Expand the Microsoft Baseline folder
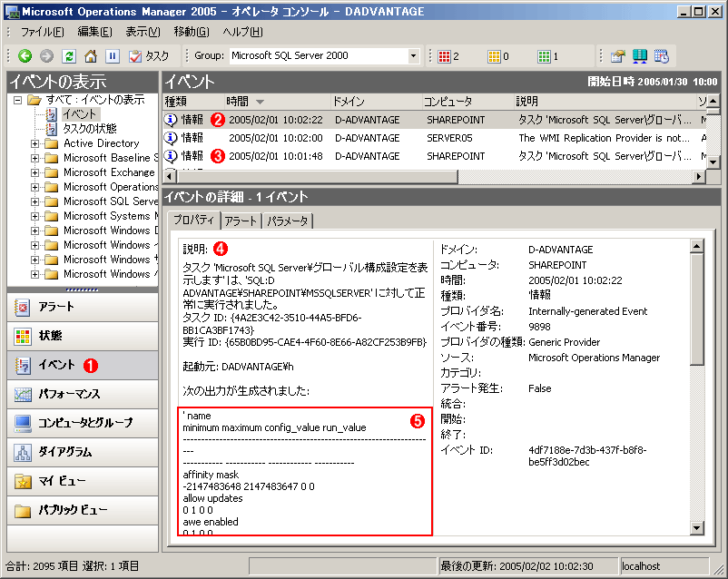This screenshot has height=579, width=728. point(34,158)
